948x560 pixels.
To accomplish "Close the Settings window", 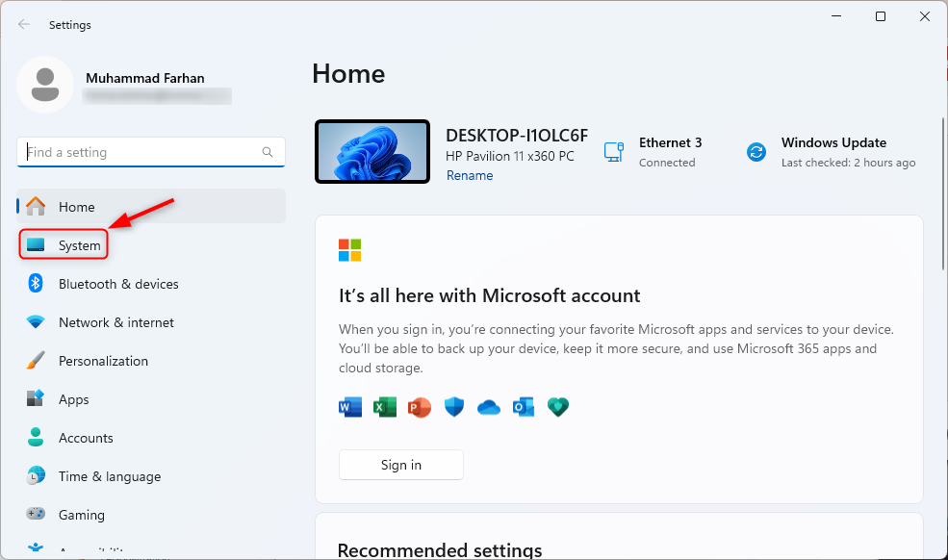I will tap(925, 16).
